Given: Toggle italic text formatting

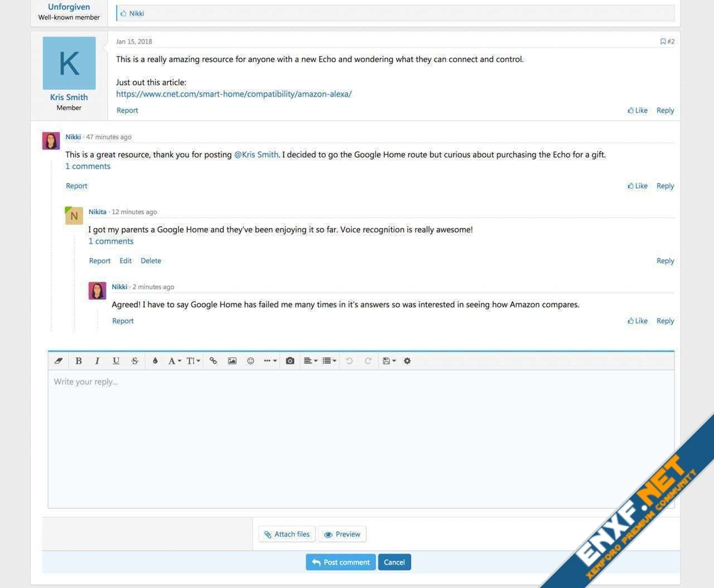Looking at the screenshot, I should tap(97, 361).
